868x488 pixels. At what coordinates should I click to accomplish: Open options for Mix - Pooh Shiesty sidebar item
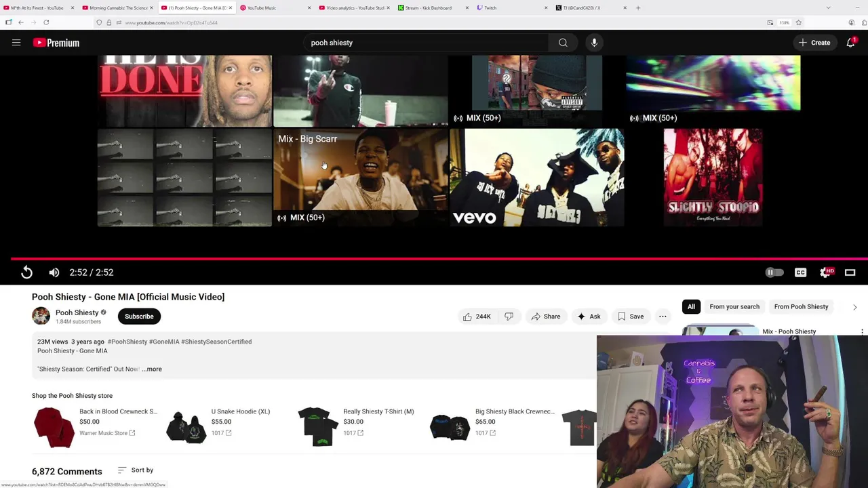[862, 332]
